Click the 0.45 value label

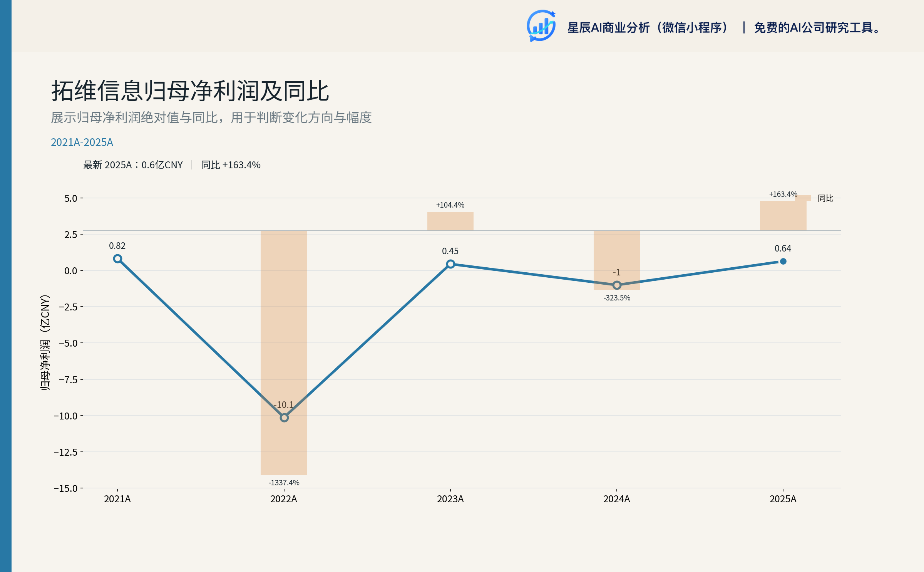pyautogui.click(x=450, y=251)
